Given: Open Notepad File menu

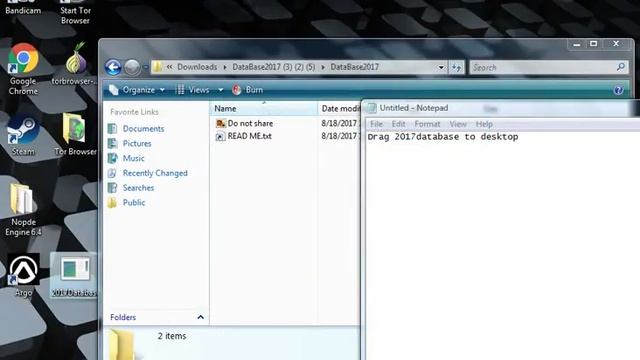Looking at the screenshot, I should 376,124.
